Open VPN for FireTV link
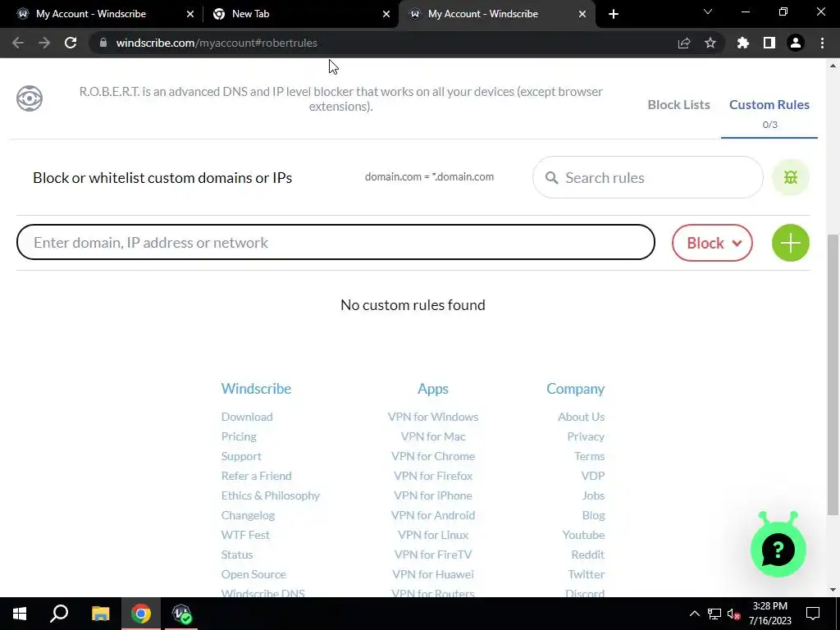 point(433,555)
